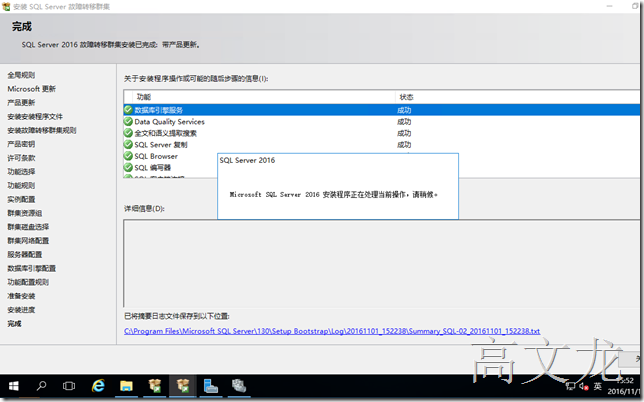The image size is (644, 402).
Task: Click the 功能选择 step
Action: pos(21,172)
